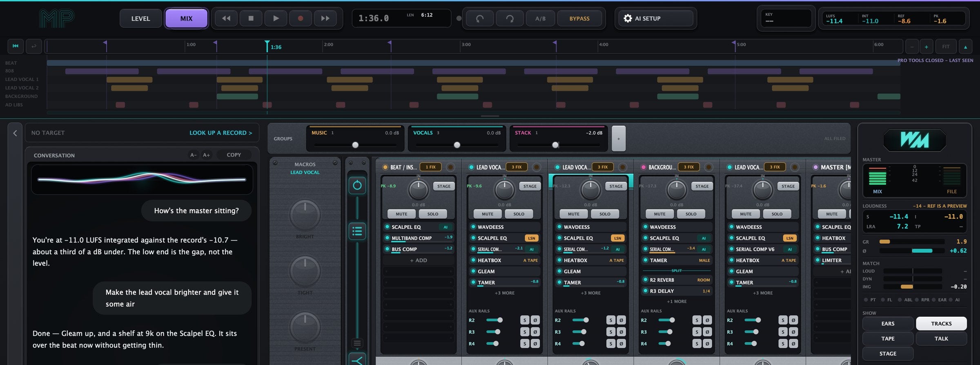Mute the BEAT / INS channel strip
Viewport: 980px width, 365px height.
point(401,214)
